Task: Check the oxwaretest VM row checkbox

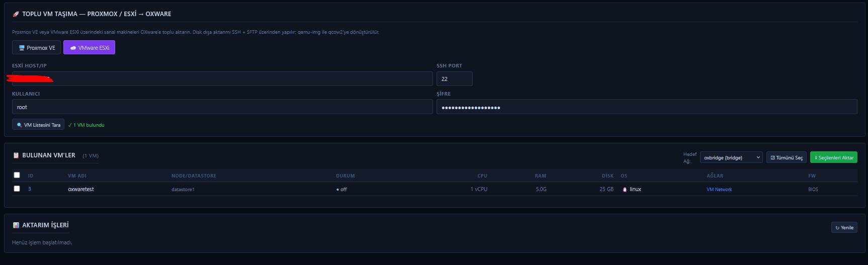Action: (17, 189)
